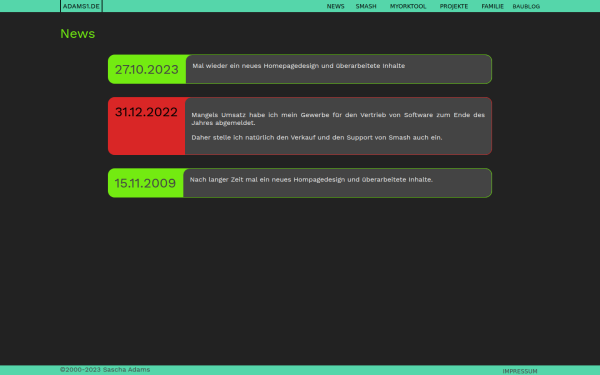The height and width of the screenshot is (375, 600).
Task: Click the Smash support discontinuation sentence
Action: 317,137
